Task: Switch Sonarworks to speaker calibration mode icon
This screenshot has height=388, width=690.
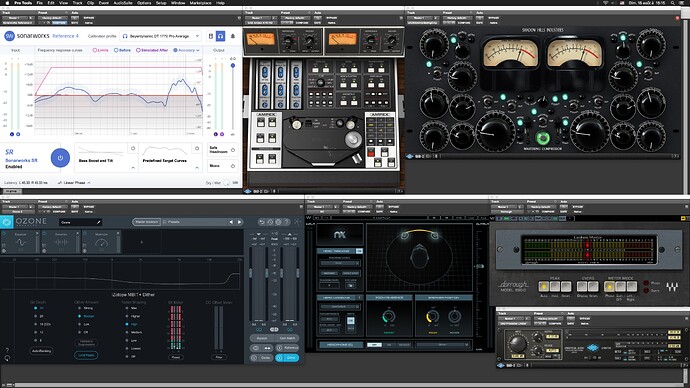Action: (x=210, y=36)
